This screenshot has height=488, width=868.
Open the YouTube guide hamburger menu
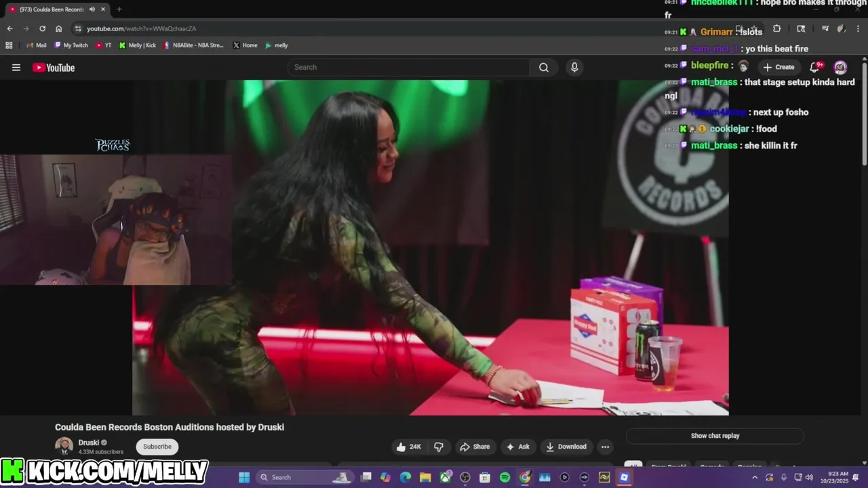click(x=16, y=67)
